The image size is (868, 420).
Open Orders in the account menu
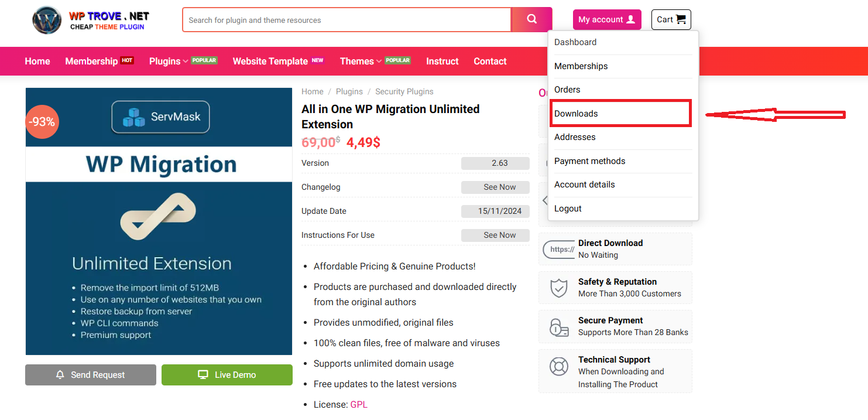click(567, 90)
